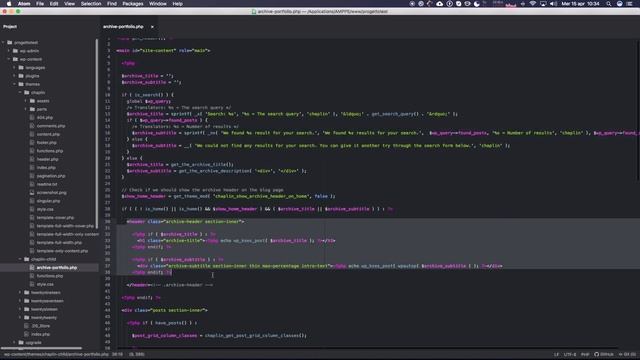Open pagination.php in the tree
Image resolution: width=640 pixels, height=360 pixels.
coord(51,176)
